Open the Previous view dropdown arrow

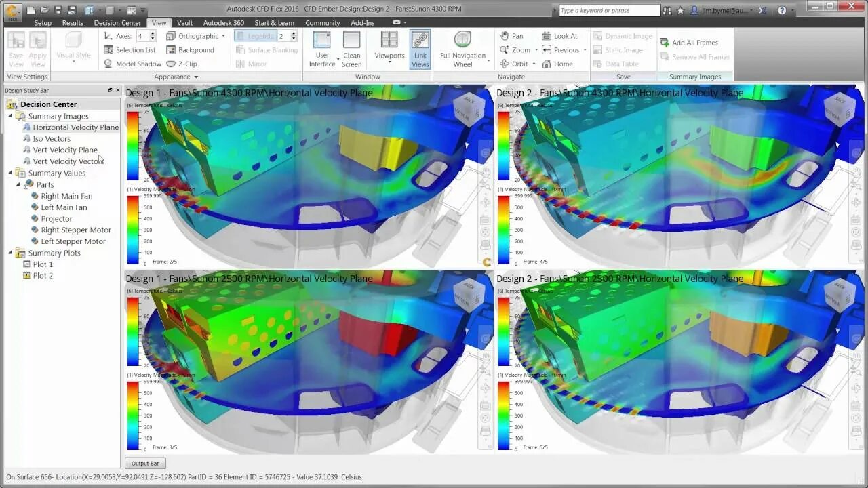coord(585,50)
